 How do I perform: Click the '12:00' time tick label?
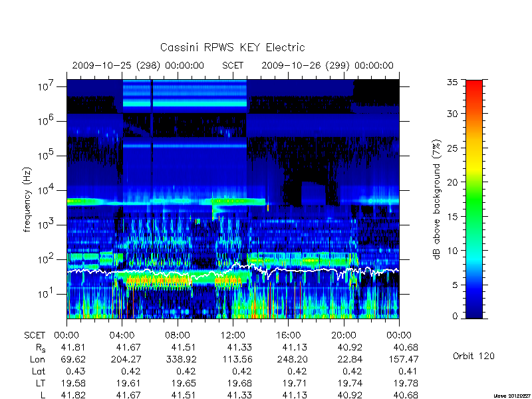(233, 335)
